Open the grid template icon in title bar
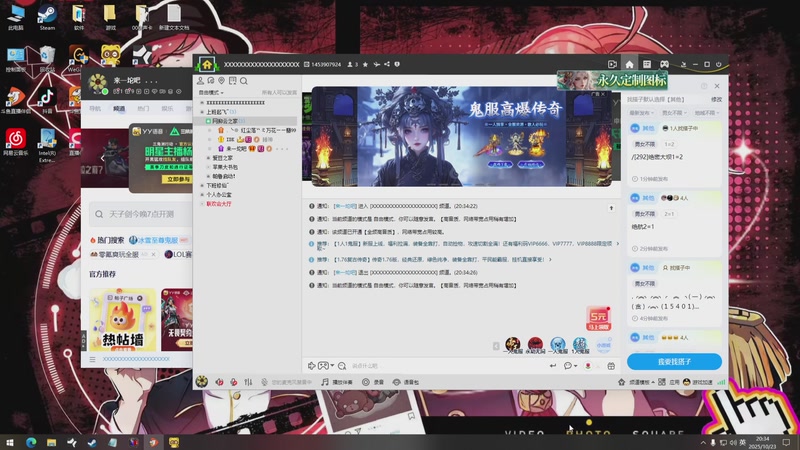The width and height of the screenshot is (800, 450). coord(647,64)
